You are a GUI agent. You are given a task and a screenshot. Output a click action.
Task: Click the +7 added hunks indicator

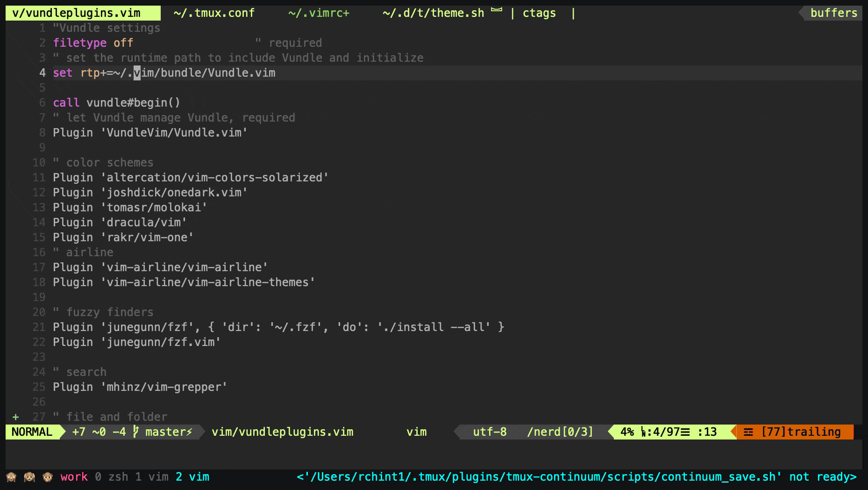click(78, 432)
